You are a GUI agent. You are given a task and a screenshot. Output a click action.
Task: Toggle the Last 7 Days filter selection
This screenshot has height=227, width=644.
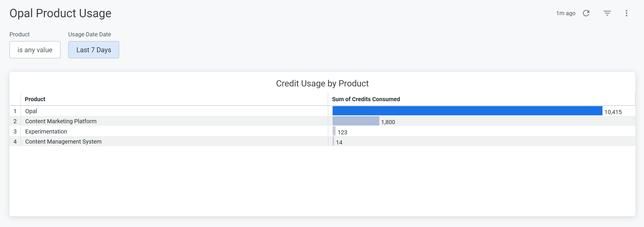[94, 49]
